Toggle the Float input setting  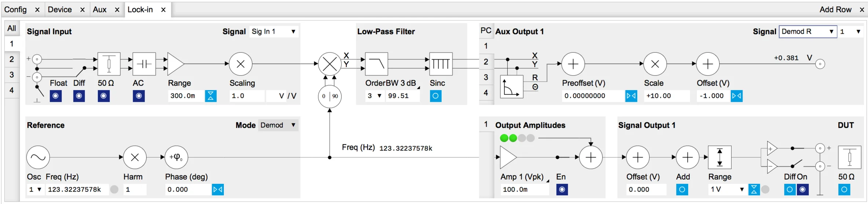coord(56,96)
